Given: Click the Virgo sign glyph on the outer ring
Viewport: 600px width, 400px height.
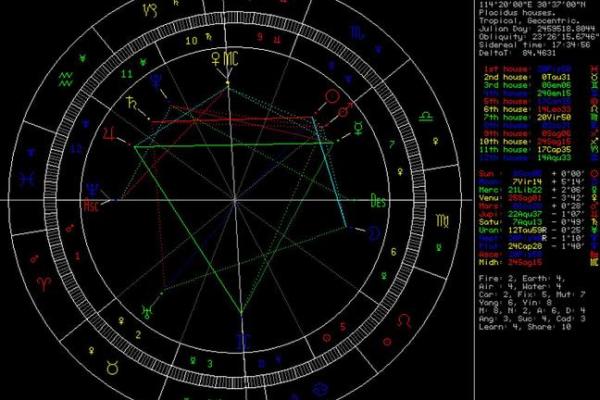Looking at the screenshot, I should point(442,221).
